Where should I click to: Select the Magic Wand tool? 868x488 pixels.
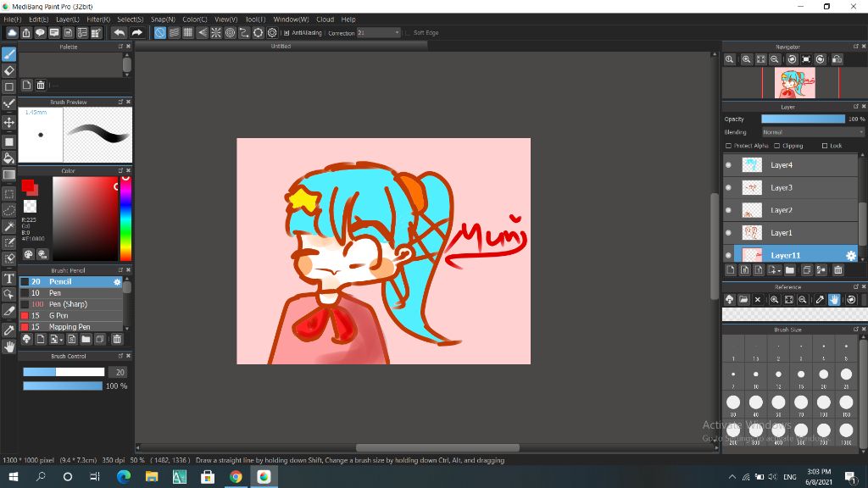pyautogui.click(x=8, y=226)
